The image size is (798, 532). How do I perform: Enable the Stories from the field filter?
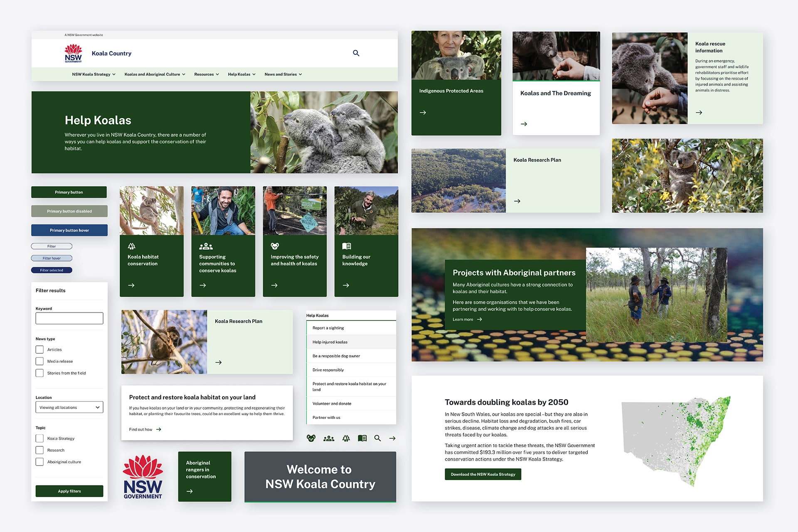tap(39, 373)
